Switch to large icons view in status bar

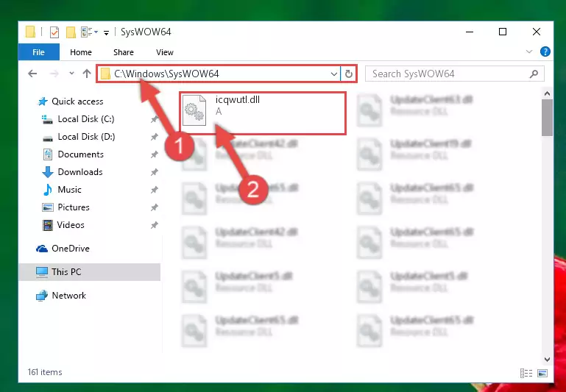[542, 374]
